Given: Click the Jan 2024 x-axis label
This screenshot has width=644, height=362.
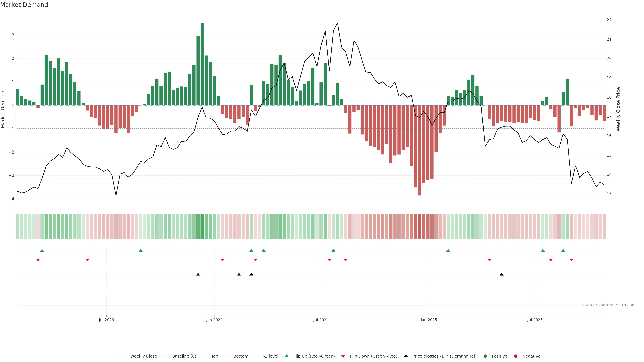Looking at the screenshot, I should point(214,320).
